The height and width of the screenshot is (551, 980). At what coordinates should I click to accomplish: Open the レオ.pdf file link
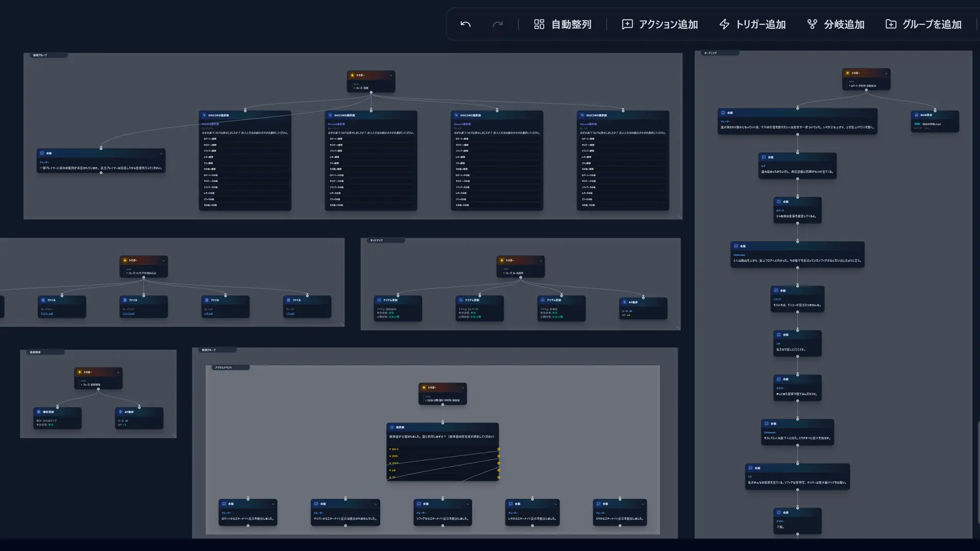click(x=209, y=314)
